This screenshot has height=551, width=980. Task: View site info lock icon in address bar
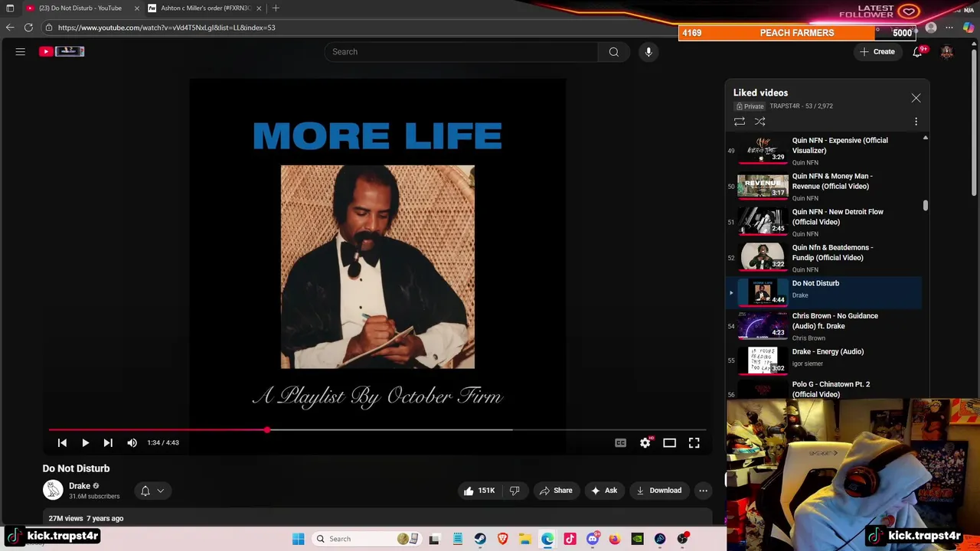coord(49,28)
